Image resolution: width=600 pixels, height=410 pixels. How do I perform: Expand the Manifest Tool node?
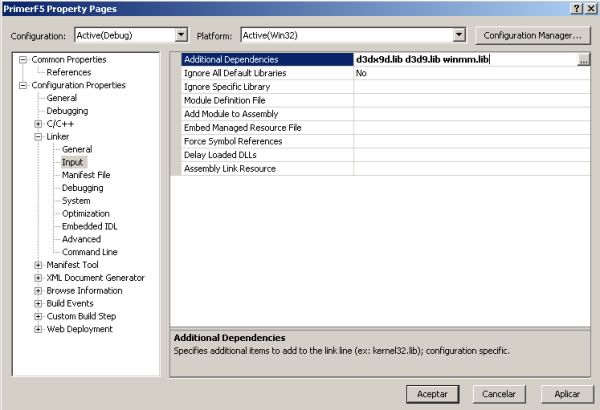[x=38, y=265]
